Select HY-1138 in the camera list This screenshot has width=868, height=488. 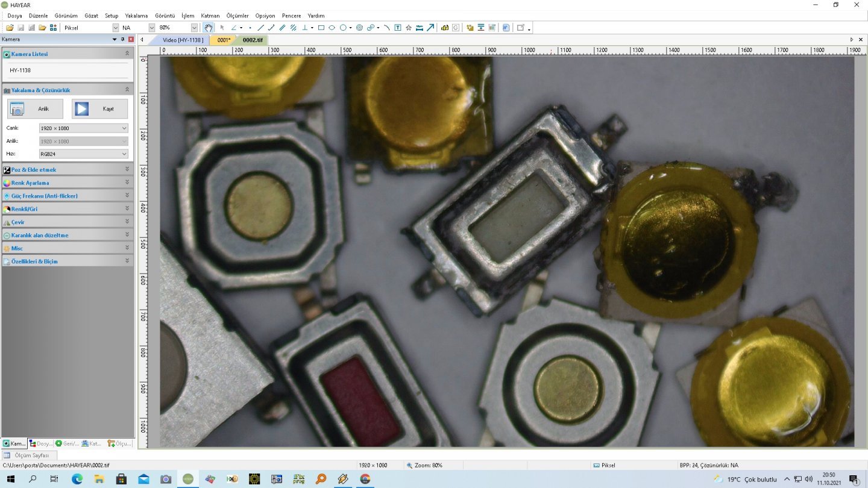pos(20,70)
